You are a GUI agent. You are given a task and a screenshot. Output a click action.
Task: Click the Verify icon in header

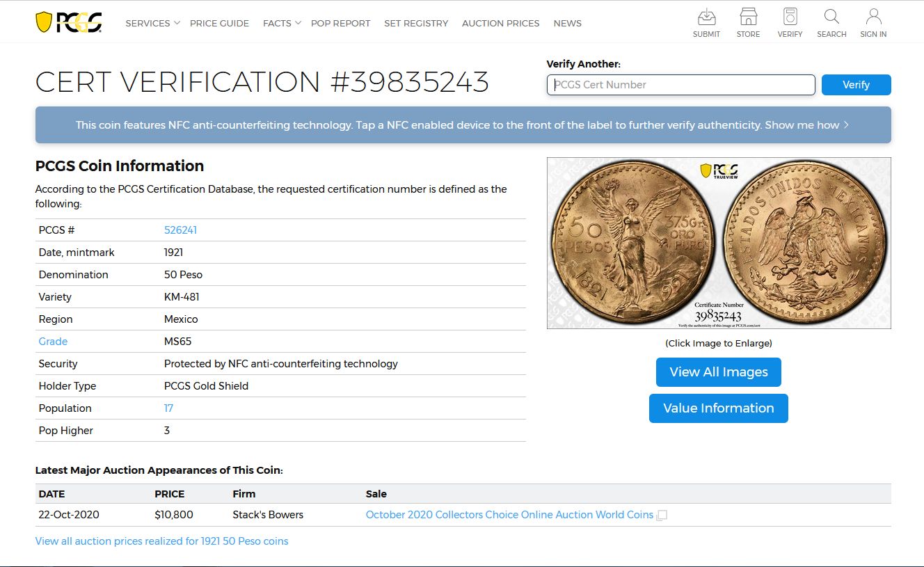click(x=790, y=23)
